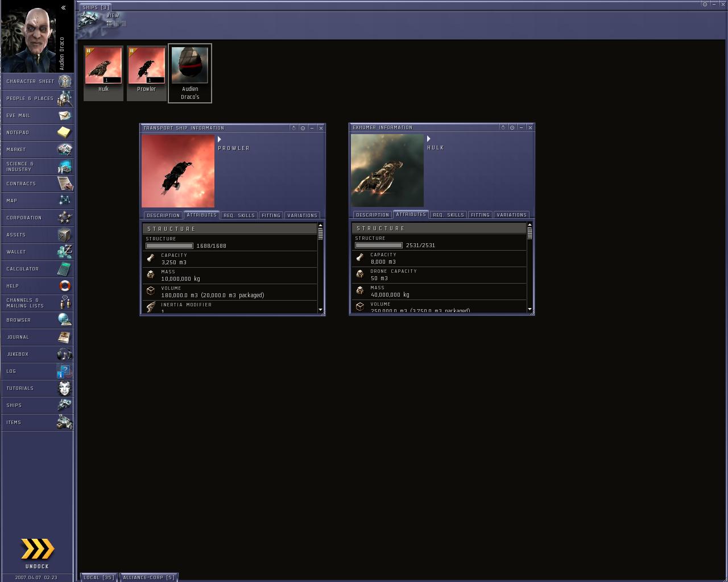Open the Fitting tab in the Prowler window

click(x=271, y=215)
